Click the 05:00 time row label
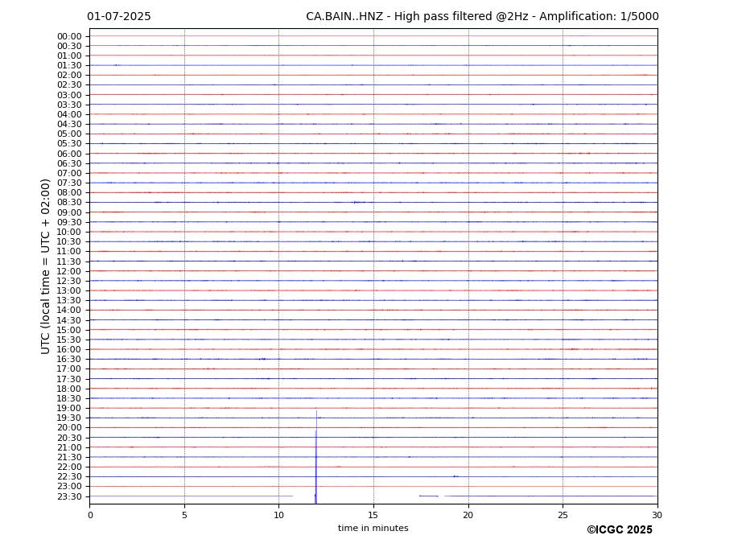Viewport: 746px width, 560px height. click(x=69, y=134)
